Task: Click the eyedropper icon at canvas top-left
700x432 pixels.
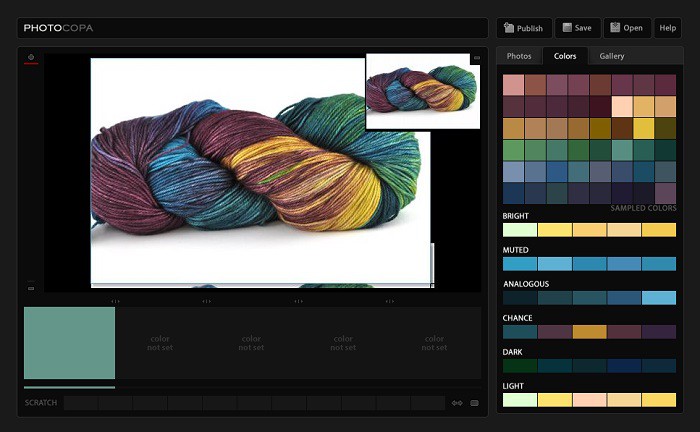Action: tap(31, 58)
